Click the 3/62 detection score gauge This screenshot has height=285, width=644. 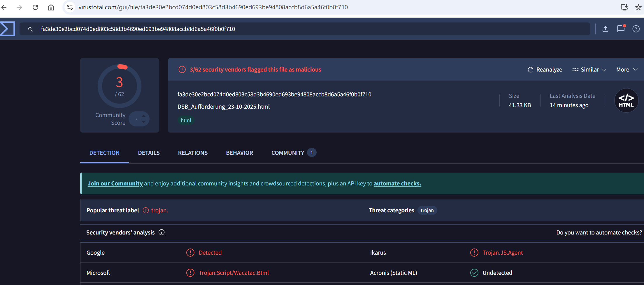(x=120, y=86)
